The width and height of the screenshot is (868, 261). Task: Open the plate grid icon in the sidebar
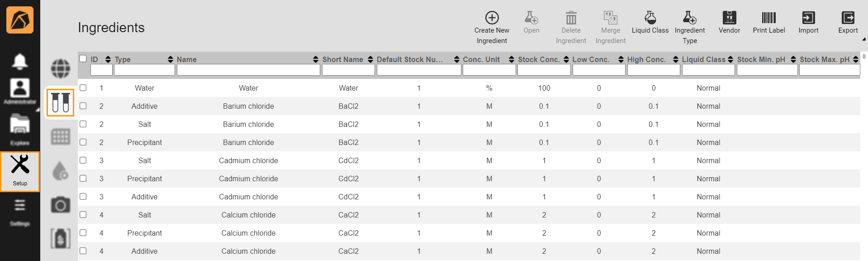pyautogui.click(x=61, y=136)
